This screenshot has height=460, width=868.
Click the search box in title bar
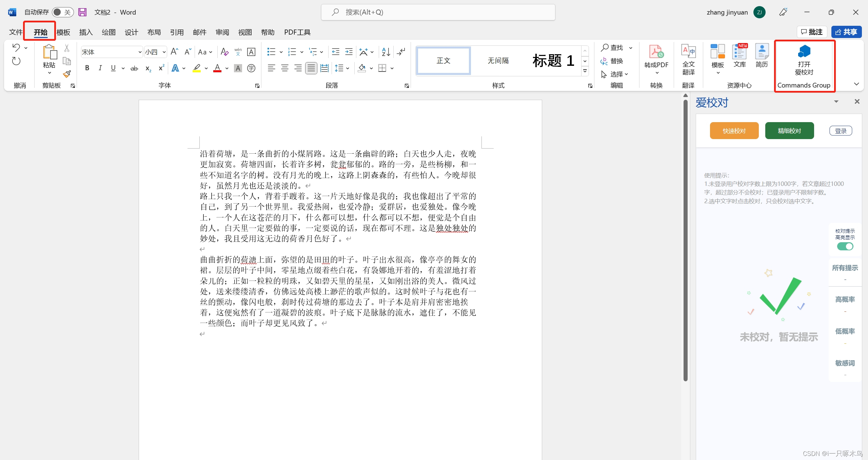coord(437,12)
